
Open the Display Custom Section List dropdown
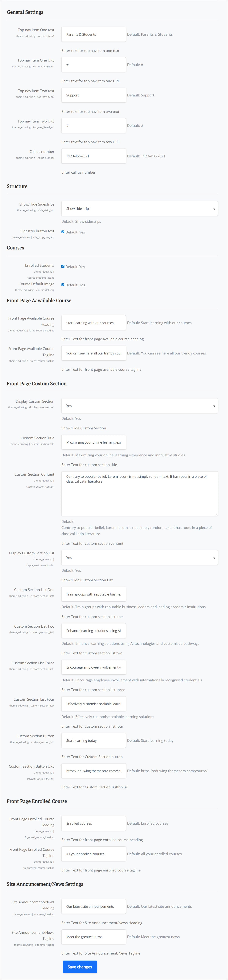[x=139, y=557]
